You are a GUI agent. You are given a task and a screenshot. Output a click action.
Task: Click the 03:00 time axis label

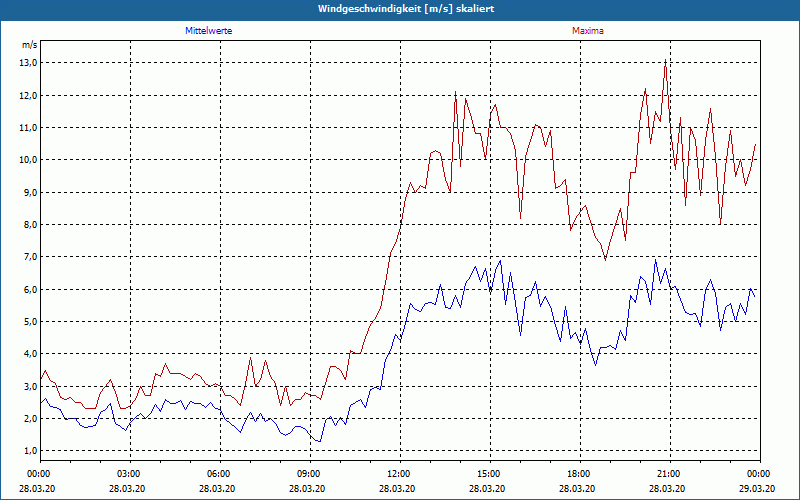[131, 474]
